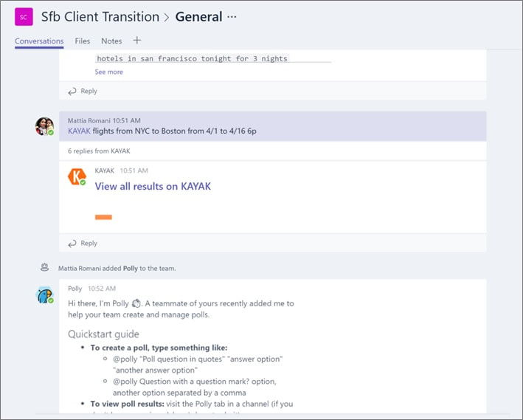Reply to the KAYAK flights thread
Viewport: 523px width, 420px height.
(x=83, y=244)
